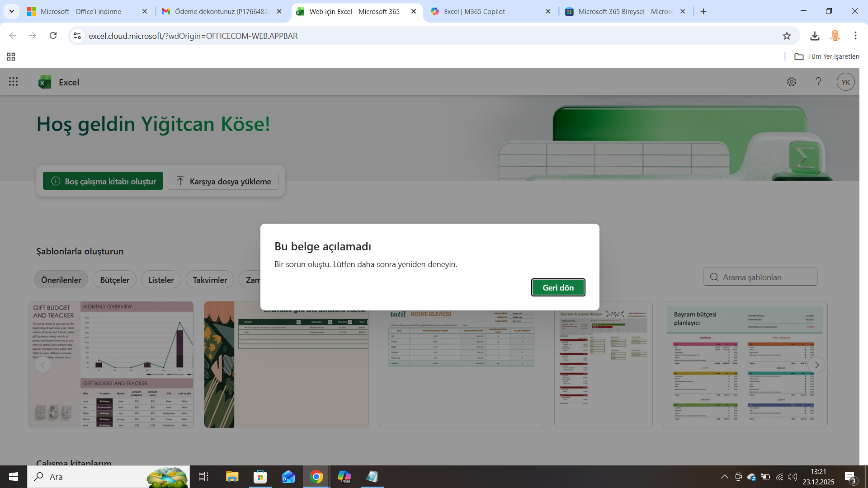The height and width of the screenshot is (488, 868).
Task: Go back to previous page in browser
Action: coord(13,36)
